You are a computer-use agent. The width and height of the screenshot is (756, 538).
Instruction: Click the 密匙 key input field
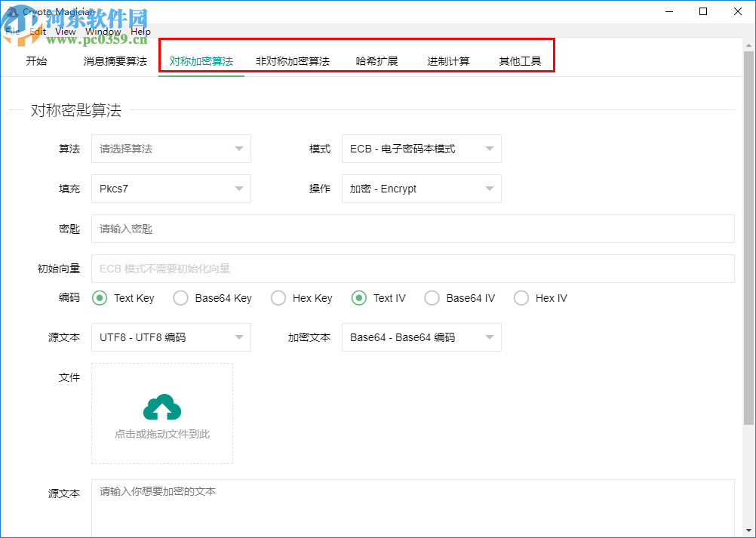(x=415, y=229)
